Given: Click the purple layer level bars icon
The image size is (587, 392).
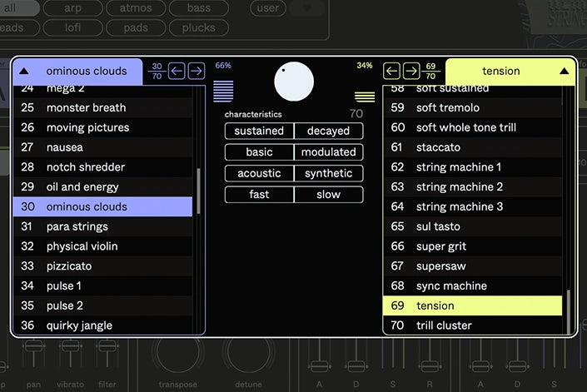Looking at the screenshot, I should pos(223,91).
